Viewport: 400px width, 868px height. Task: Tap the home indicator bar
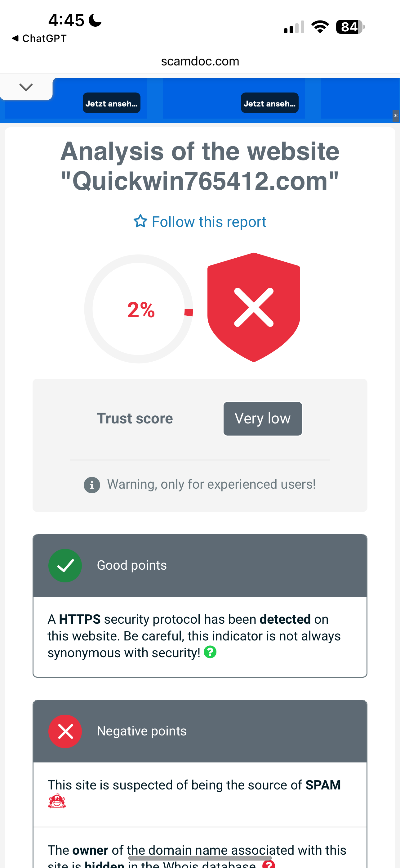(x=200, y=858)
